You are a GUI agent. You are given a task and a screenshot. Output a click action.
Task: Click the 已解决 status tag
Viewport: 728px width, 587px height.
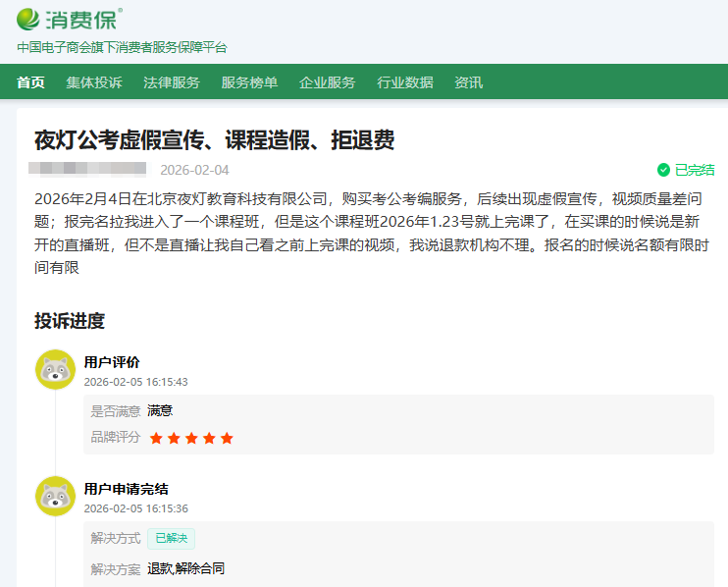171,538
